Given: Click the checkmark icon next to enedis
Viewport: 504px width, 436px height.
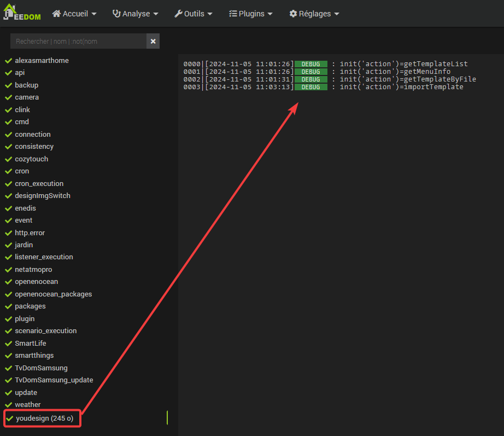Looking at the screenshot, I should coord(9,208).
